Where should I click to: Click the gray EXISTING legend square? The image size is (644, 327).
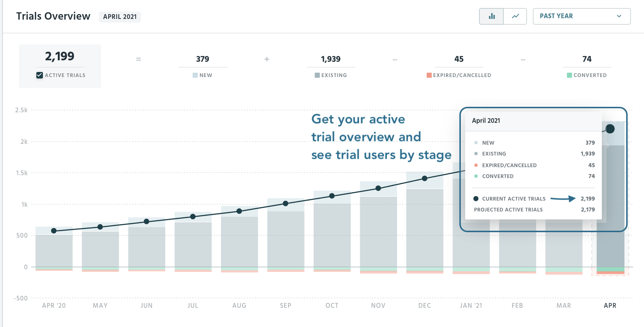coord(318,75)
